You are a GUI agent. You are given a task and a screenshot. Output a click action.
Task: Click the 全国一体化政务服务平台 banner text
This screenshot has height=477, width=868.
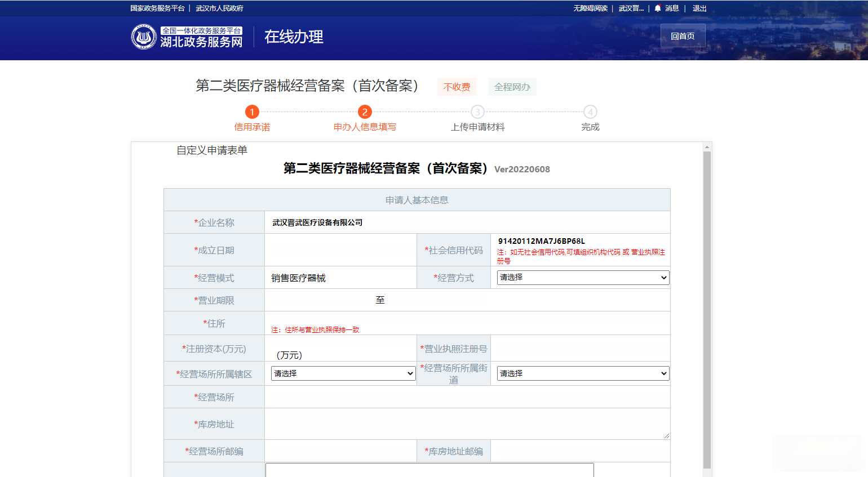pos(201,30)
